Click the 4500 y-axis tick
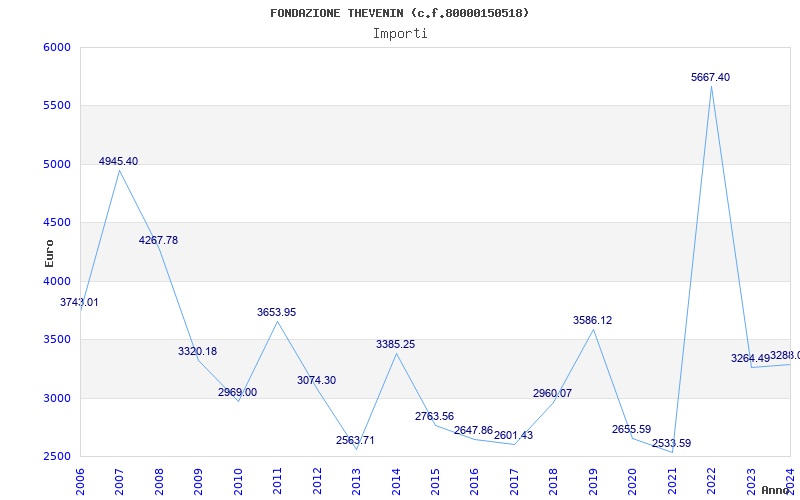800x500 pixels. point(57,222)
